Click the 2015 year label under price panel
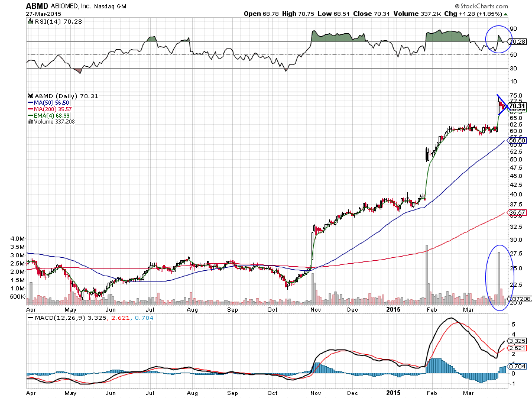The image size is (532, 398). (x=394, y=309)
